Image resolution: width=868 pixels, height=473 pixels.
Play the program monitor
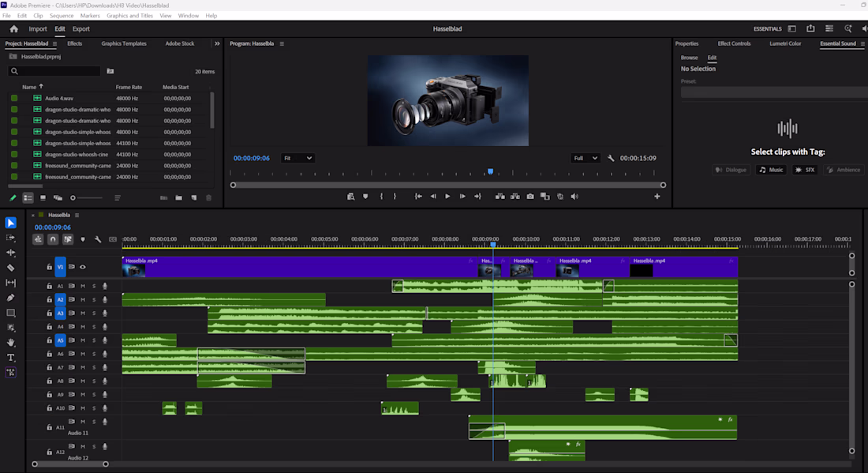click(x=447, y=197)
